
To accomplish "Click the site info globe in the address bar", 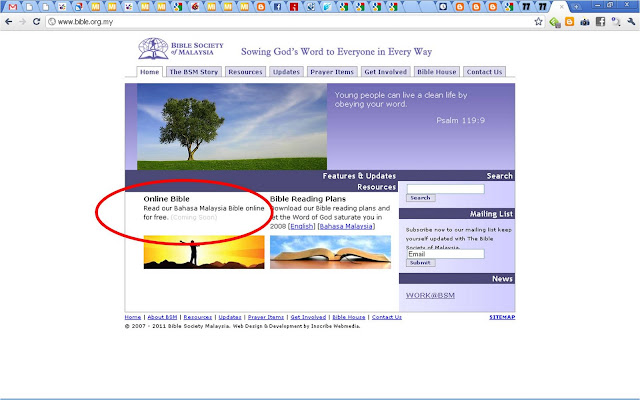I will click(52, 22).
